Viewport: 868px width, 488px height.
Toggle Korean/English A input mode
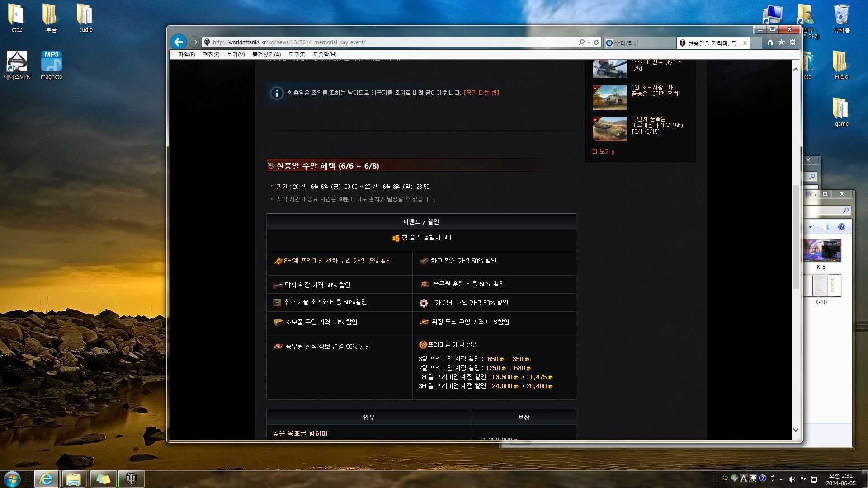pos(743,478)
